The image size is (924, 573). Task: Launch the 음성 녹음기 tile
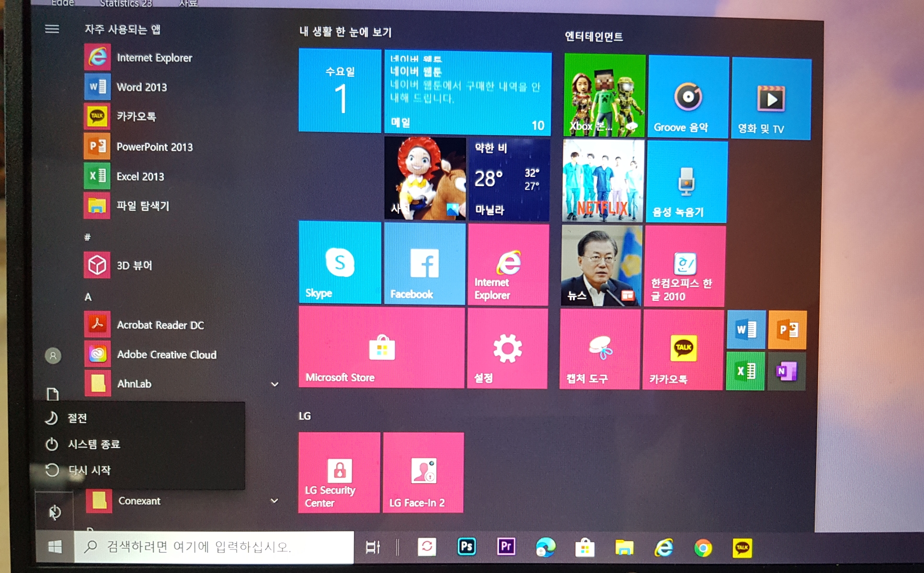point(687,182)
